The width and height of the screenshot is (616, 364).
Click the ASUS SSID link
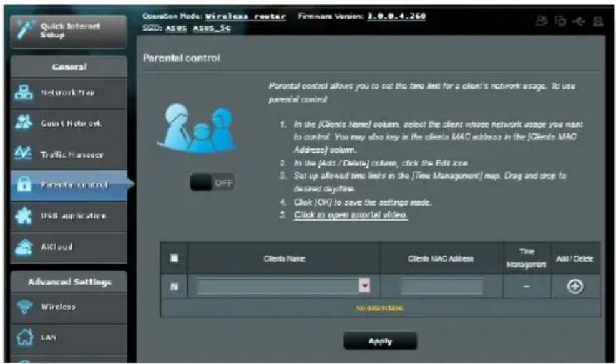coord(176,28)
